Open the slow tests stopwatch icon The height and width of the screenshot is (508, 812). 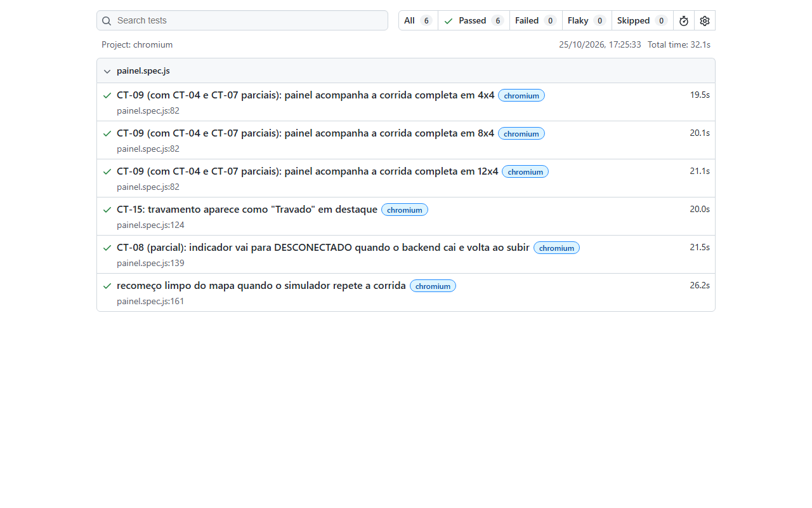(x=684, y=21)
